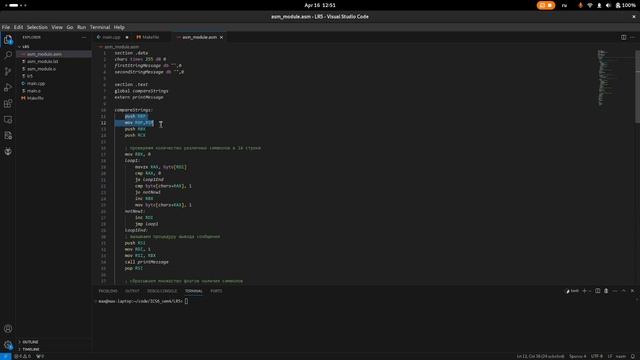Open the clock Apr 16 calendar

coord(320,5)
